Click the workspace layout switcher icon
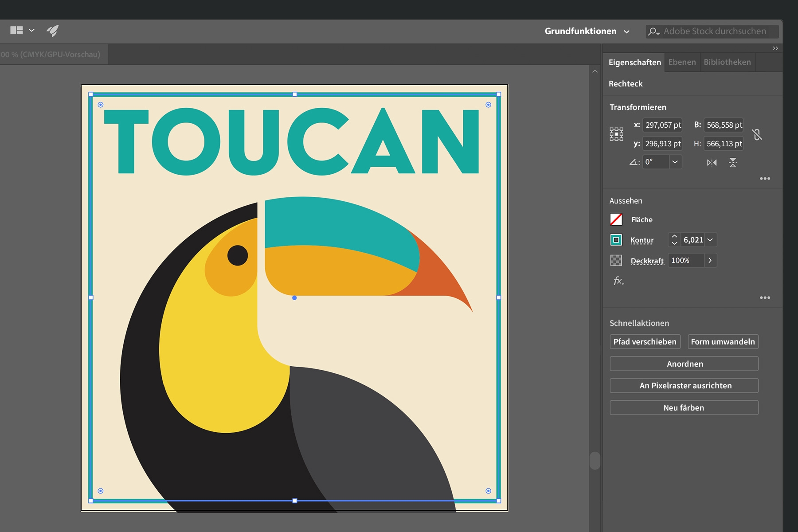Viewport: 798px width, 532px height. tap(17, 31)
